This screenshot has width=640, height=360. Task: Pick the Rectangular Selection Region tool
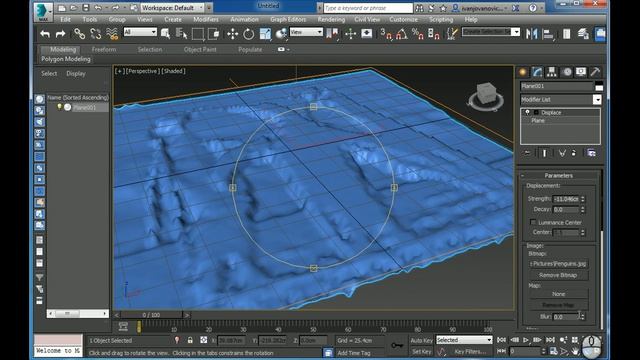pyautogui.click(x=198, y=34)
